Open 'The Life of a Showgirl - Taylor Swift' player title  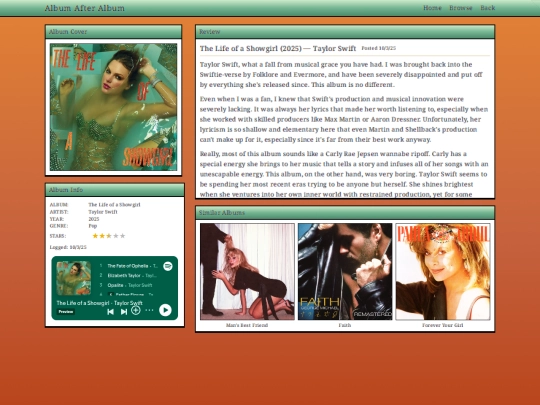100,303
